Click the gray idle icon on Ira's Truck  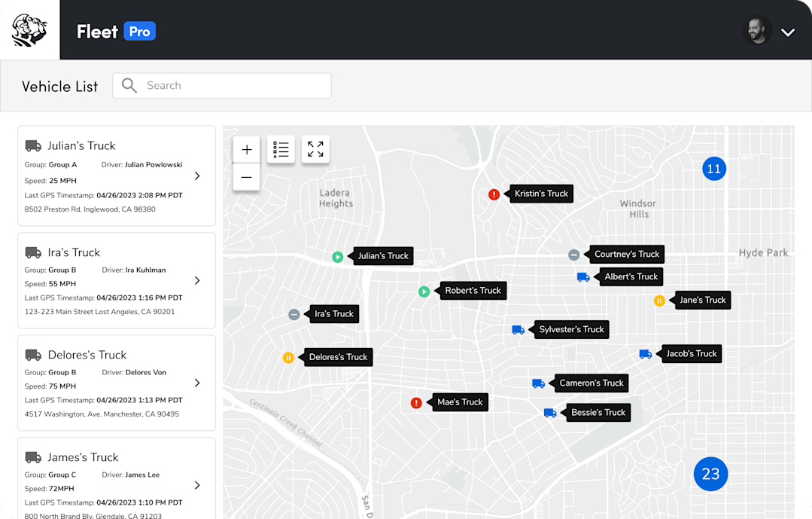pyautogui.click(x=293, y=314)
